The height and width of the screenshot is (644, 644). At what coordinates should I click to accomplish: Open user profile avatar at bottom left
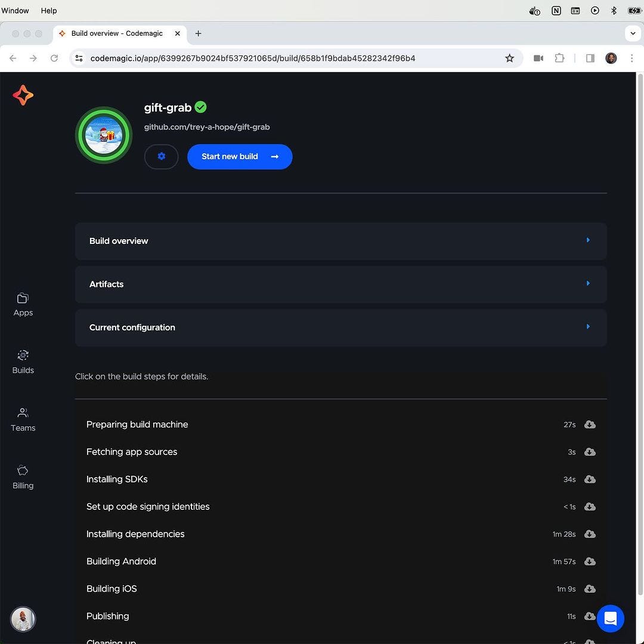click(23, 619)
